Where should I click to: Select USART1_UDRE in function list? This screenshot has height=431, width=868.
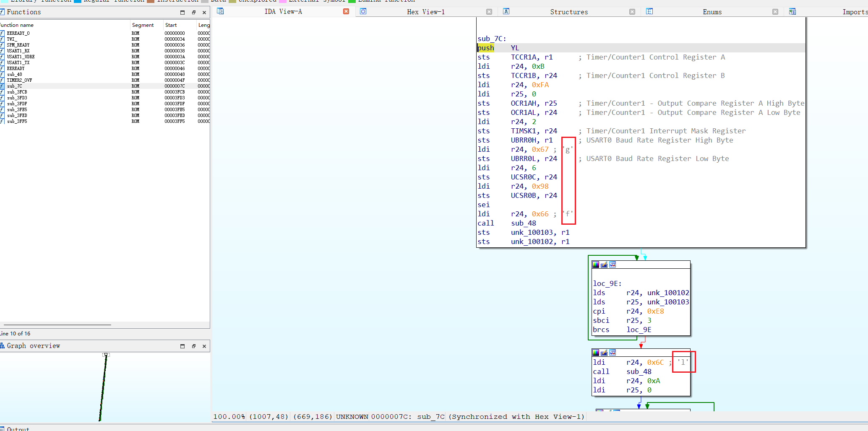coord(105,57)
